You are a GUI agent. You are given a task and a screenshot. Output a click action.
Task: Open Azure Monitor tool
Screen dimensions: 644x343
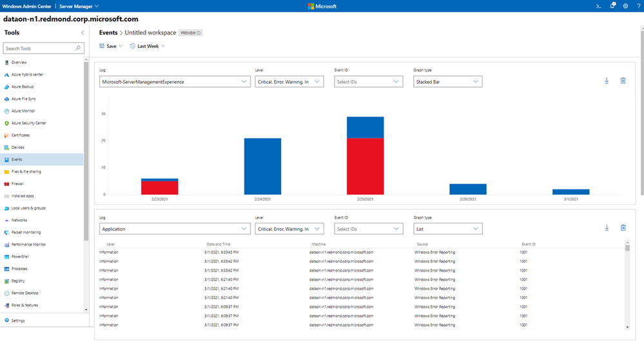point(23,111)
